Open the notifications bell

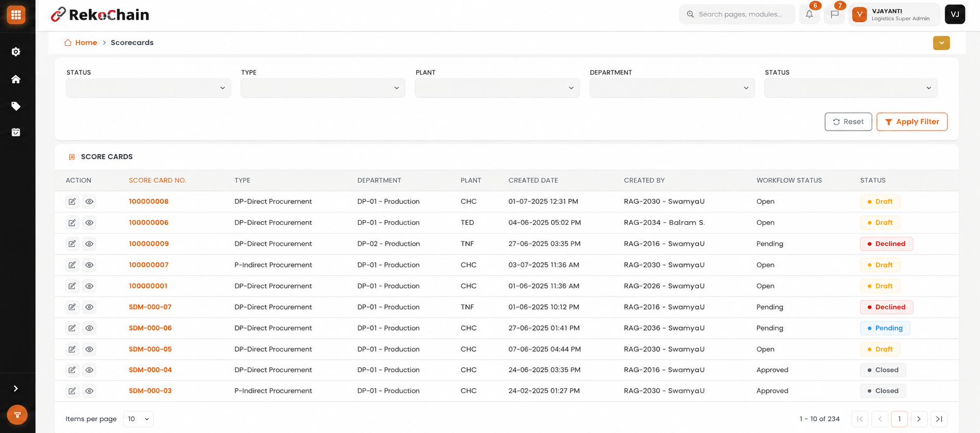tap(809, 15)
